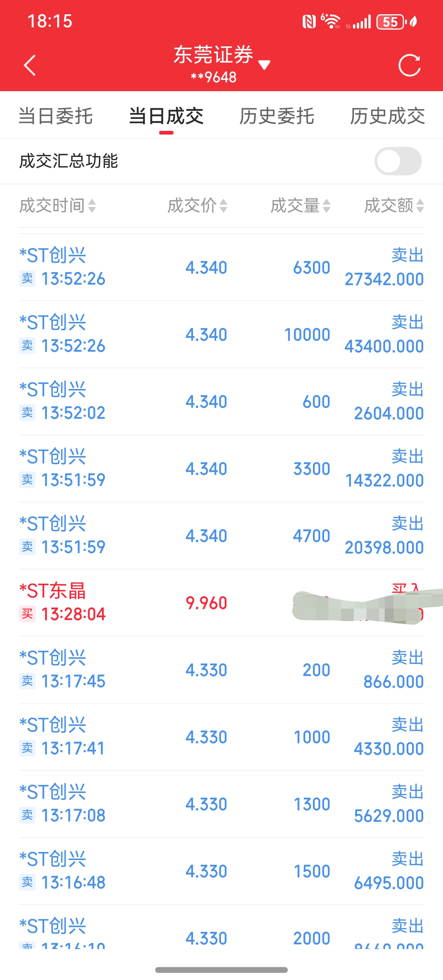Sort by 成交额 column arrows

[420, 206]
